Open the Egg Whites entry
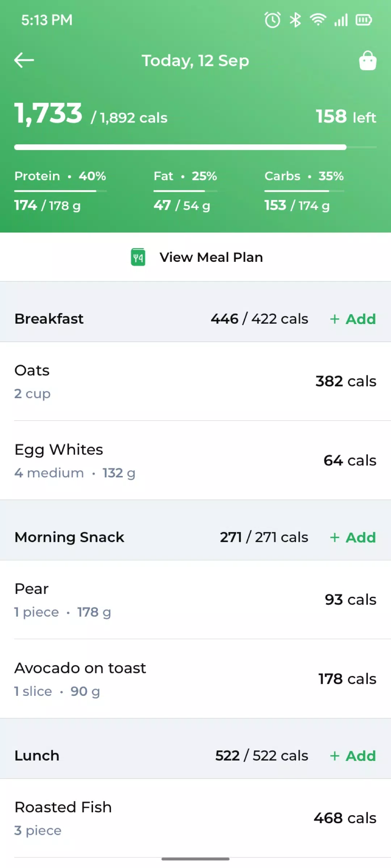The width and height of the screenshot is (391, 868). [x=195, y=460]
